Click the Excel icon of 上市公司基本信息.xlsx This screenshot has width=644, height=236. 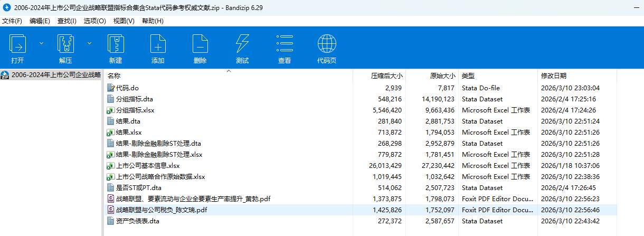[x=111, y=166]
